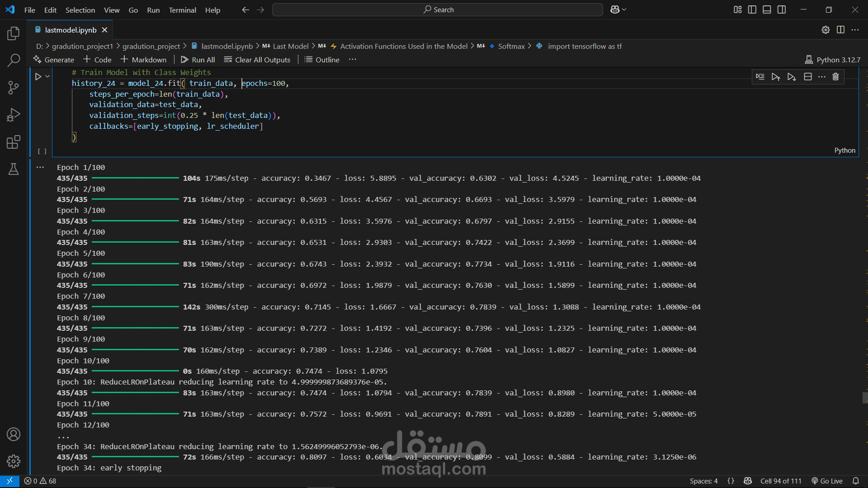The image size is (868, 488).
Task: Select the lastmodel.ipynb tab
Action: pyautogui.click(x=71, y=30)
